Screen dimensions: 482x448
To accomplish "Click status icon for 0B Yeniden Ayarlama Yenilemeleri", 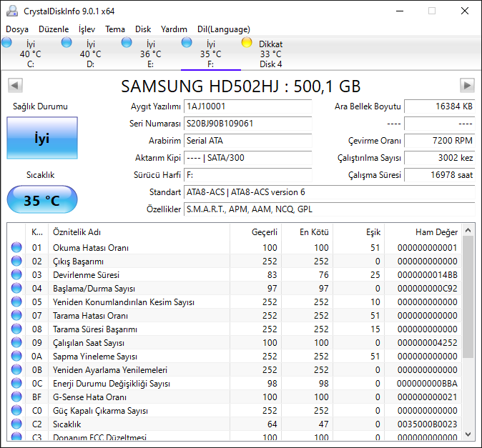I will (x=16, y=369).
